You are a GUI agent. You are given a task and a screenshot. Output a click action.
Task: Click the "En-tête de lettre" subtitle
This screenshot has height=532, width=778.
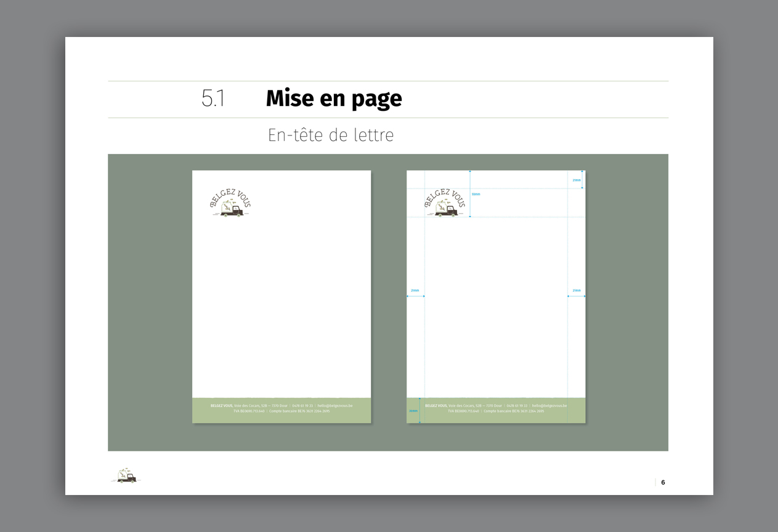pyautogui.click(x=330, y=135)
